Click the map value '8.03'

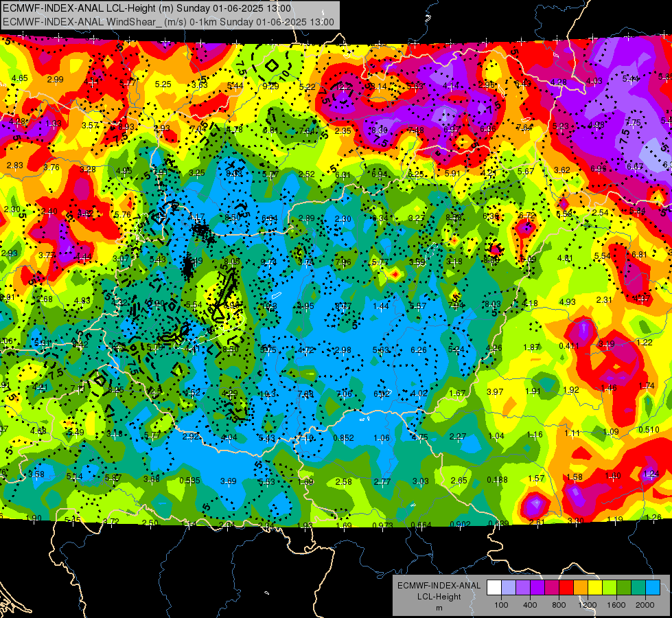point(493,304)
